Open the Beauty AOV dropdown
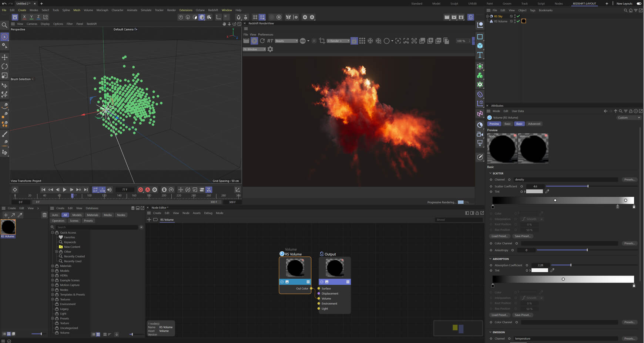Image resolution: width=644 pixels, height=343 pixels. click(x=286, y=41)
